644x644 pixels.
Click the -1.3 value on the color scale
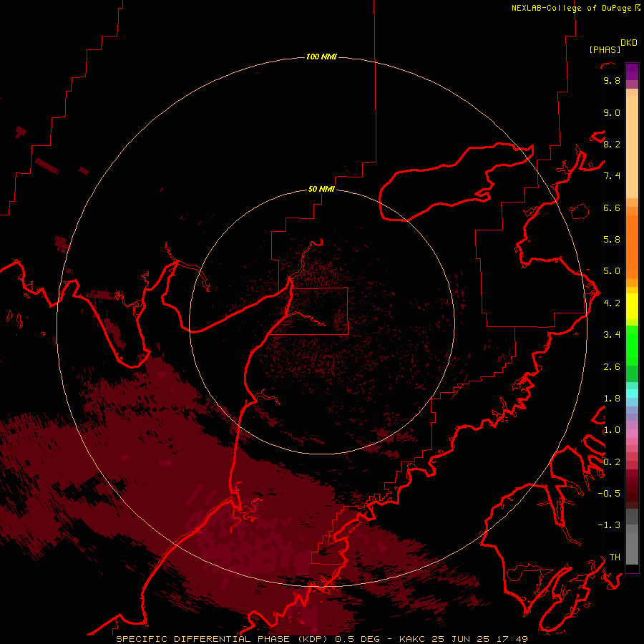[609, 525]
